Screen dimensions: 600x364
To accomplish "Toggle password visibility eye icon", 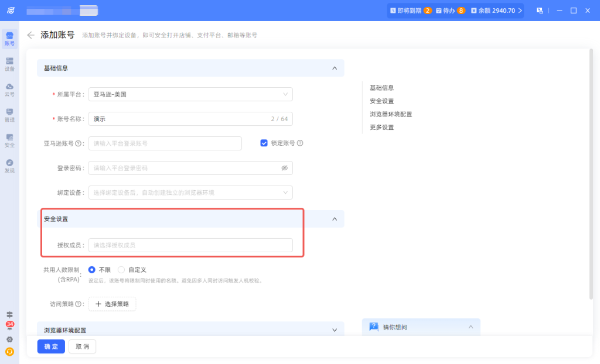I will click(284, 168).
